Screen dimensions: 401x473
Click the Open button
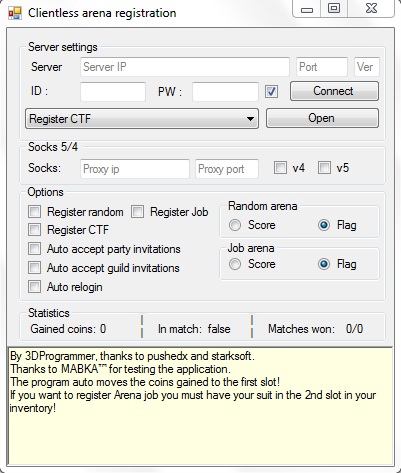(x=322, y=118)
